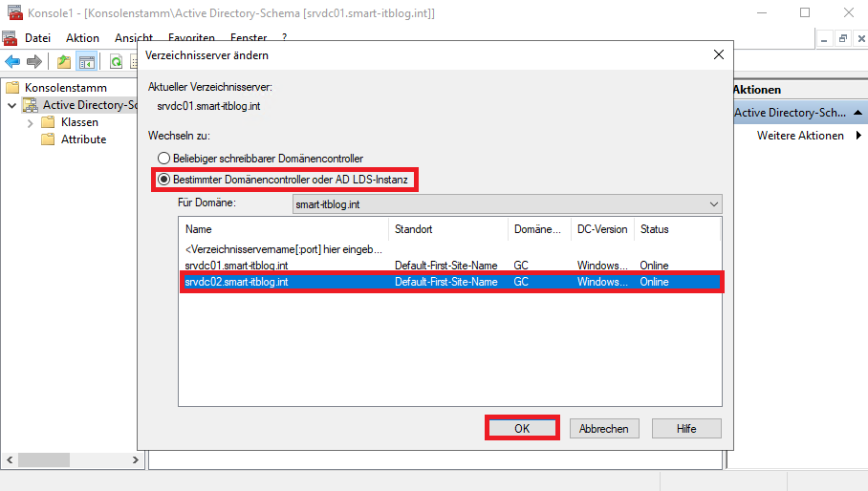Select 'Beliebiger schreibbarer Domänencontroller' radio option

tap(164, 159)
